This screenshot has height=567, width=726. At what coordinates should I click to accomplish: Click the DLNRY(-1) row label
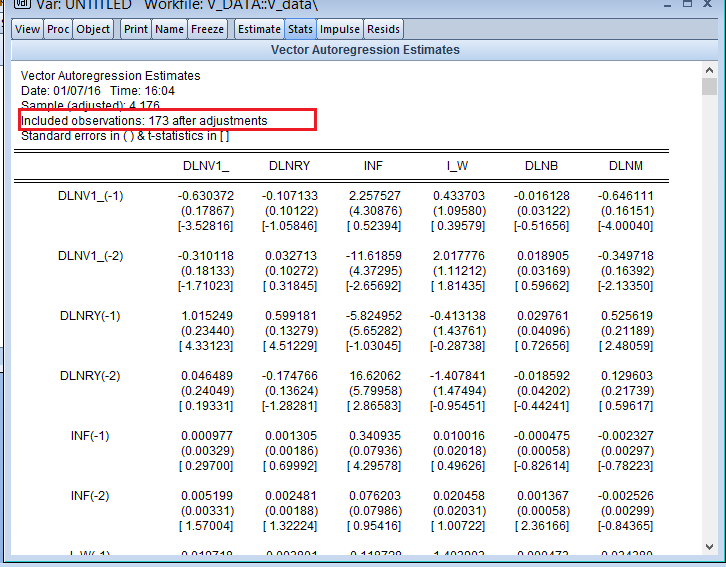[x=90, y=316]
